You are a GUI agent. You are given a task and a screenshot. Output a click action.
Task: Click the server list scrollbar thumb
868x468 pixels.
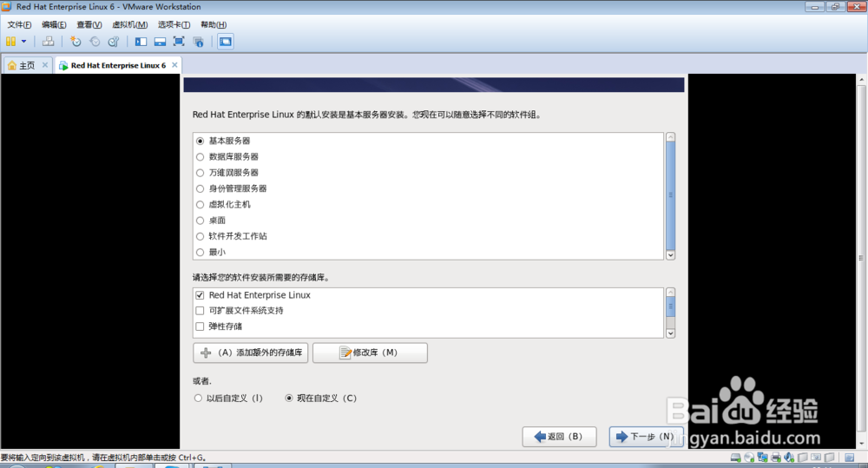click(x=670, y=195)
